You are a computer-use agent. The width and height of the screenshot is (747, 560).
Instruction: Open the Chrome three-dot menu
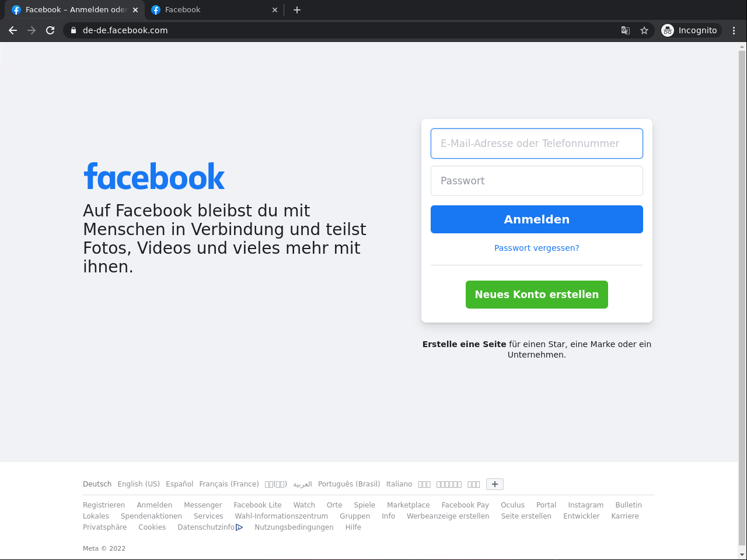click(734, 30)
